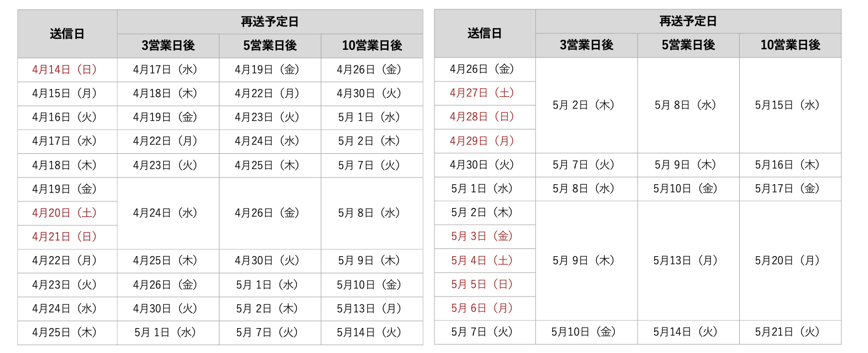Click the left table's 送信日 header
The image size is (868, 353).
(x=67, y=34)
